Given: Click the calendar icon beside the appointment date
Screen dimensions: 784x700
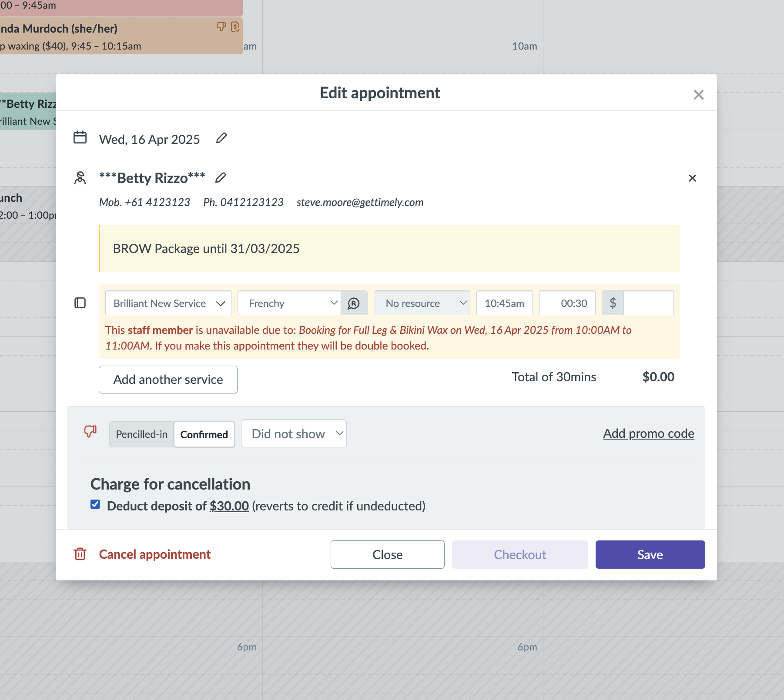Looking at the screenshot, I should (80, 137).
